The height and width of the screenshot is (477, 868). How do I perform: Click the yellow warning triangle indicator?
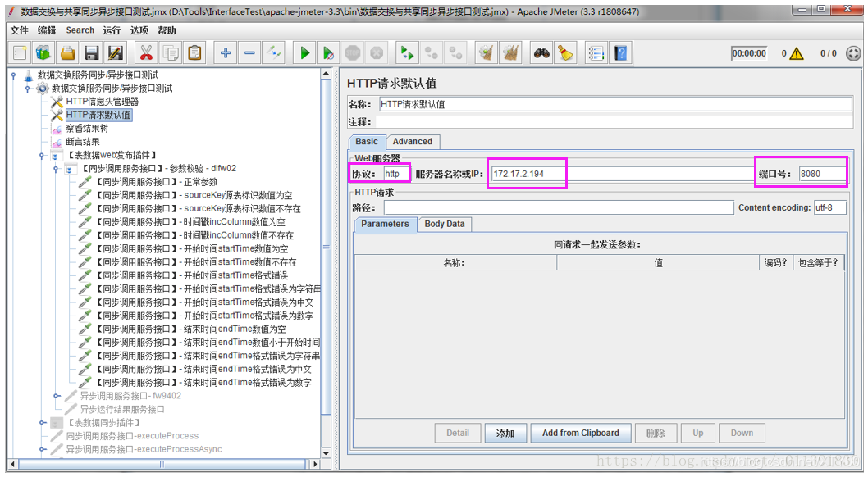[x=797, y=53]
